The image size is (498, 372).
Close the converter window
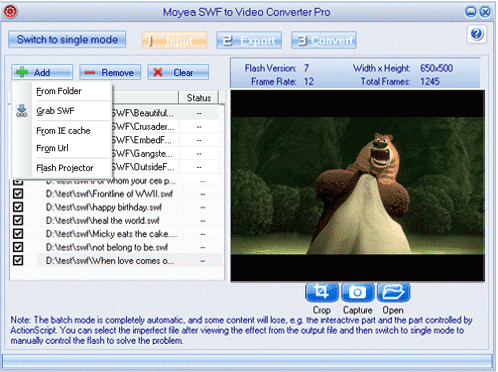coord(485,12)
